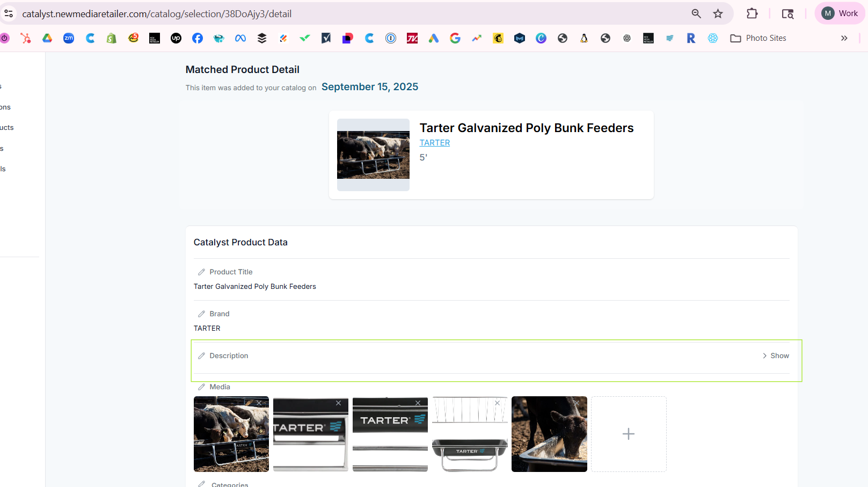The height and width of the screenshot is (487, 868).
Task: Click the Product Title value text
Action: [255, 287]
